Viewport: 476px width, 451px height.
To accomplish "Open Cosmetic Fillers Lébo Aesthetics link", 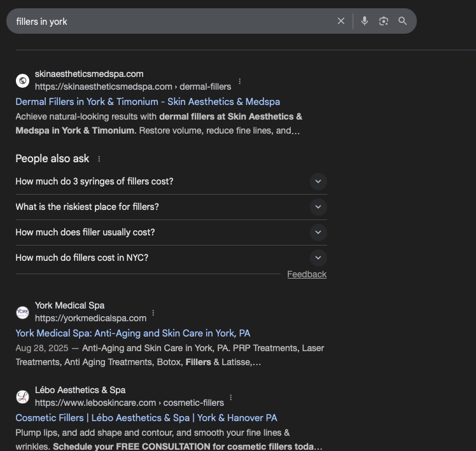I will (146, 418).
